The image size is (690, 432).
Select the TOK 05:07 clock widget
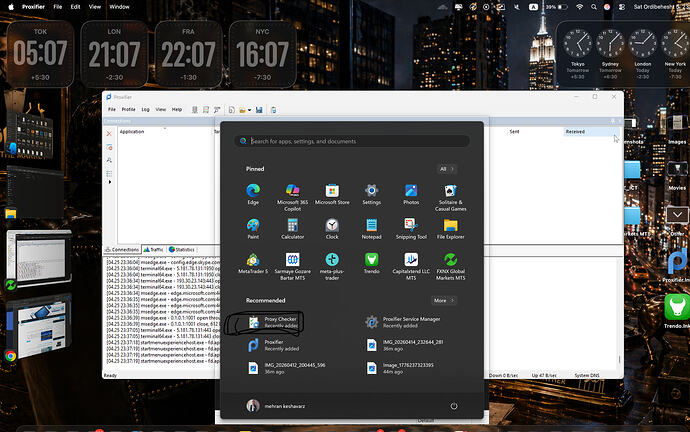click(40, 54)
